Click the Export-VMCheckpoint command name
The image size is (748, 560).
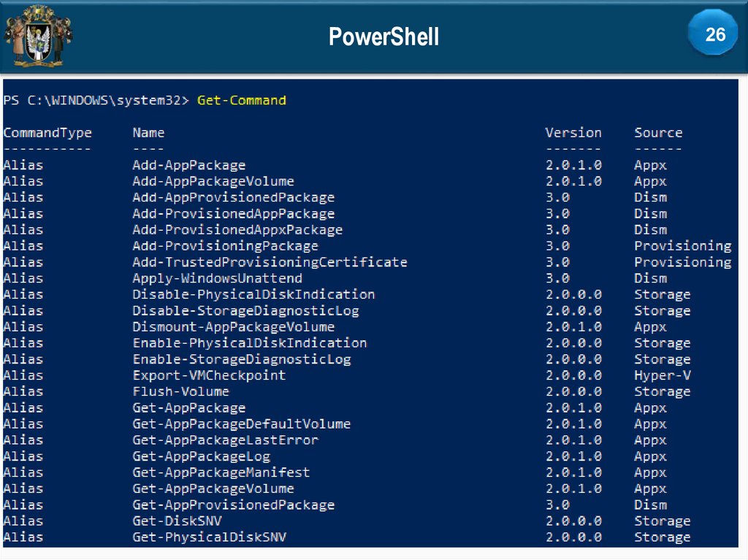(209, 375)
